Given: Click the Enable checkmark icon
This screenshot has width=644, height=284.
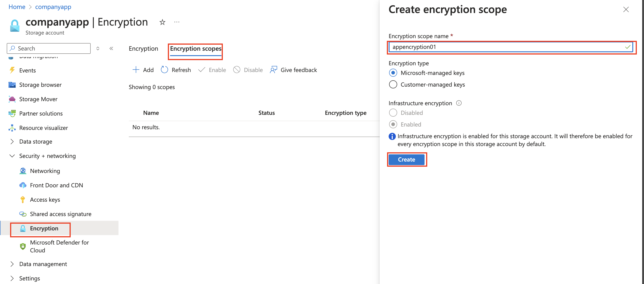Looking at the screenshot, I should coord(202,70).
